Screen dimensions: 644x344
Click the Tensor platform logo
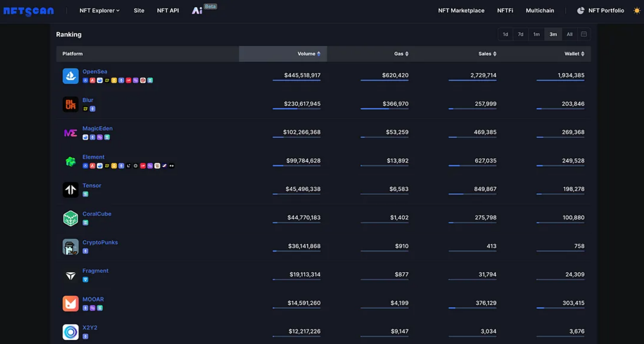point(70,190)
